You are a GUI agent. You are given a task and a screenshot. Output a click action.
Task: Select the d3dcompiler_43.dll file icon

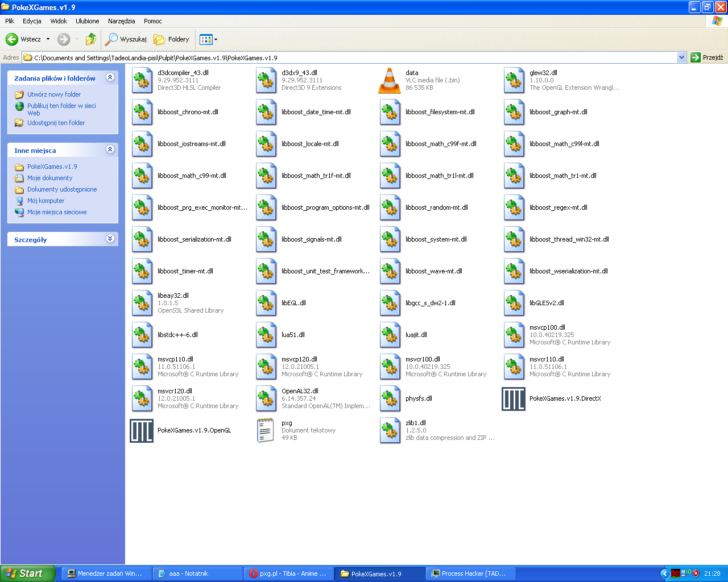pyautogui.click(x=142, y=80)
